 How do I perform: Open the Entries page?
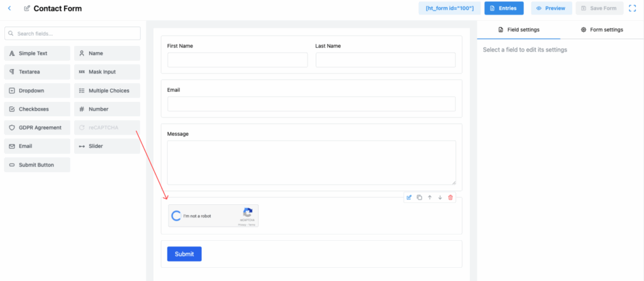503,8
